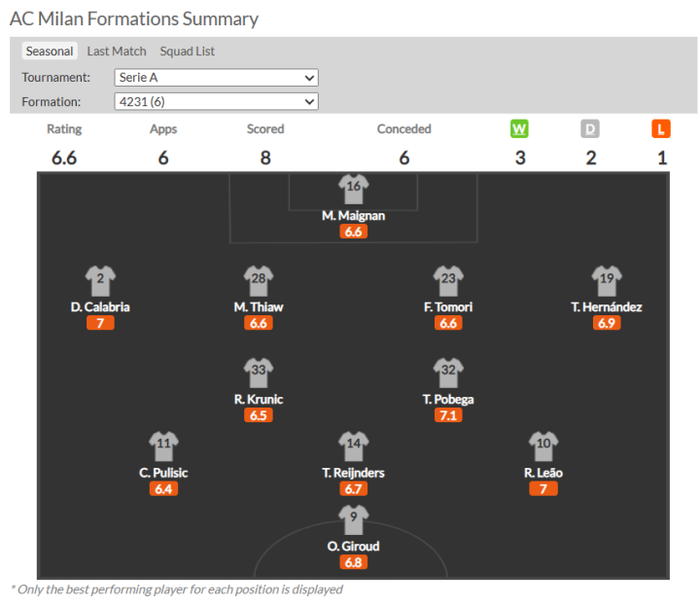This screenshot has height=606, width=700.
Task: Click C. Pulisic's number 11 shirt icon
Action: pyautogui.click(x=163, y=446)
